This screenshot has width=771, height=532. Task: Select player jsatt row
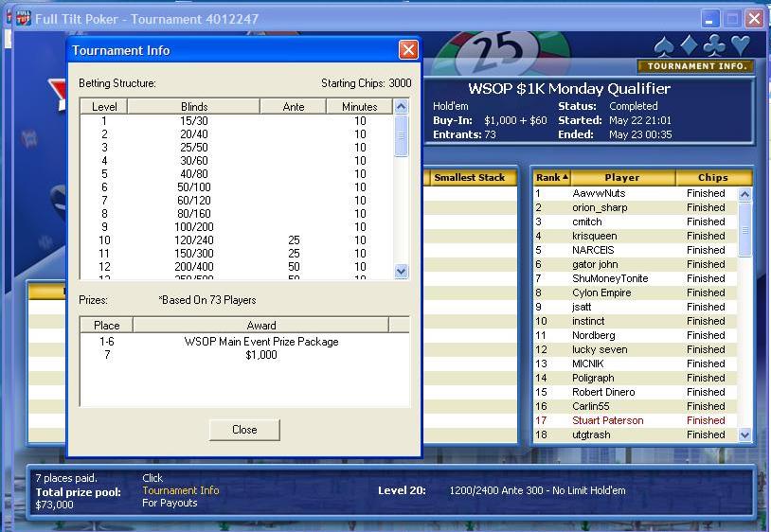point(636,307)
